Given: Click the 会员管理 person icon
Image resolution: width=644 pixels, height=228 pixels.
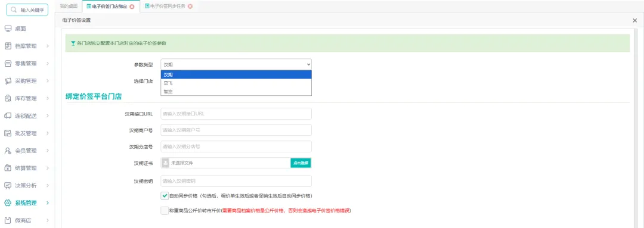Looking at the screenshot, I should click(7, 151).
